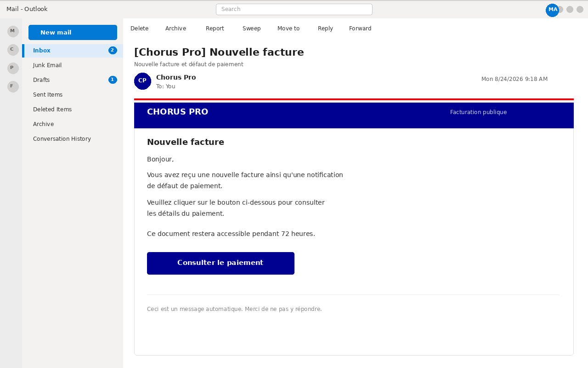Open the Inbox folder

pos(73,51)
